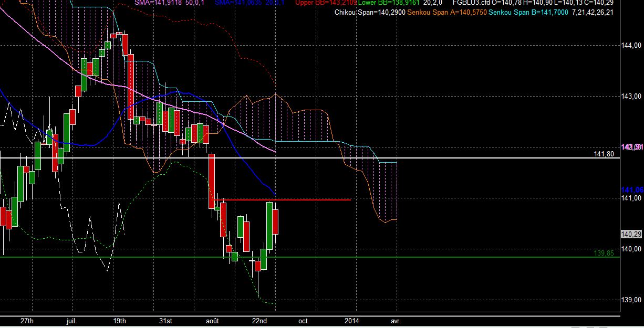Viewport: 644px width, 328px height.
Task: Click the avr. date axis label
Action: (x=396, y=320)
